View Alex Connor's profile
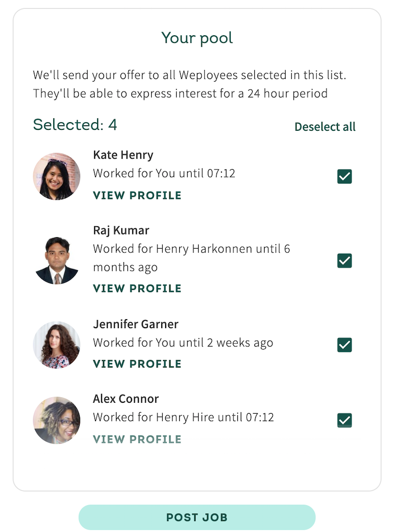This screenshot has height=532, width=409. click(137, 439)
